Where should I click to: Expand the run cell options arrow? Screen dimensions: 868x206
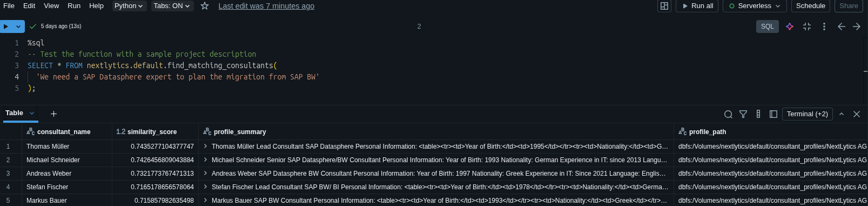pyautogui.click(x=19, y=26)
